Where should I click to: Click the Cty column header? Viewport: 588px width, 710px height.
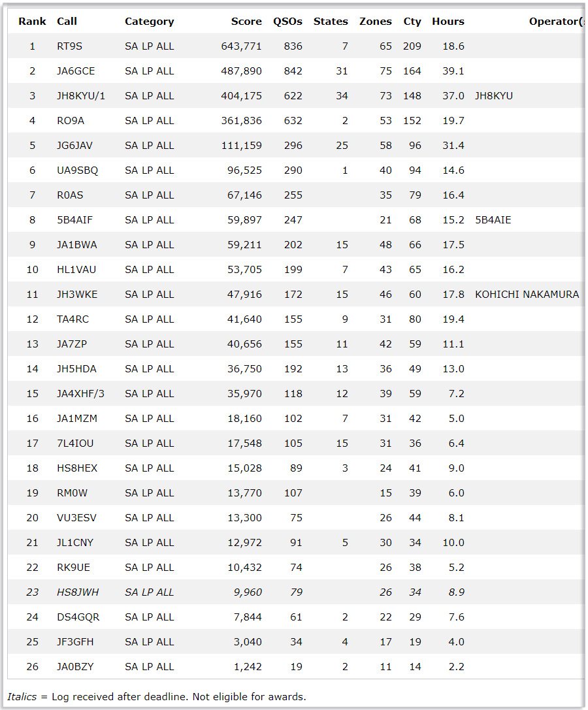coord(412,22)
